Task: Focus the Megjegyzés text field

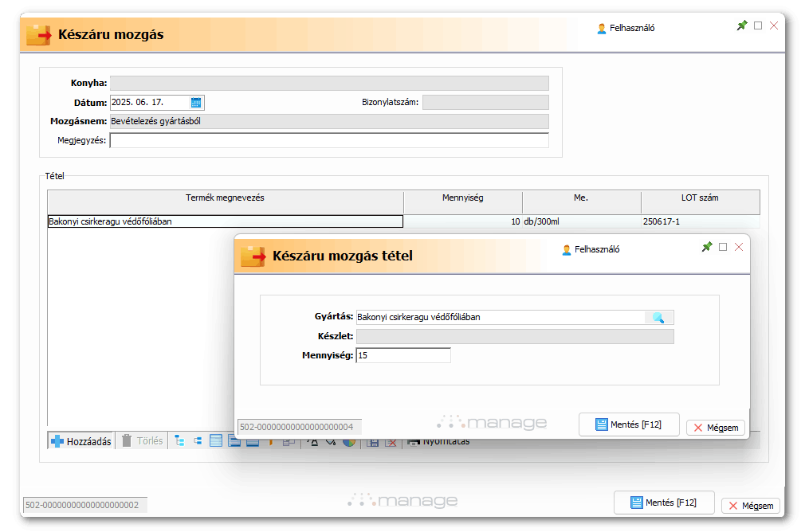Action: coord(329,141)
